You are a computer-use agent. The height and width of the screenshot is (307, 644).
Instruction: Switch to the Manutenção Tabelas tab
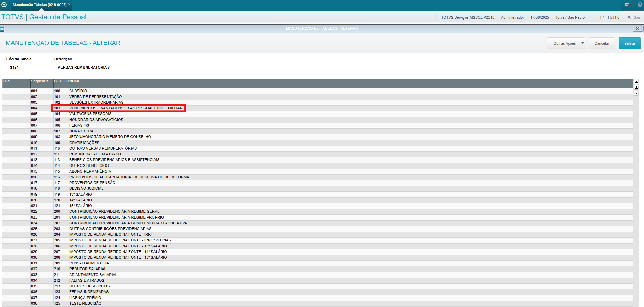[x=39, y=5]
